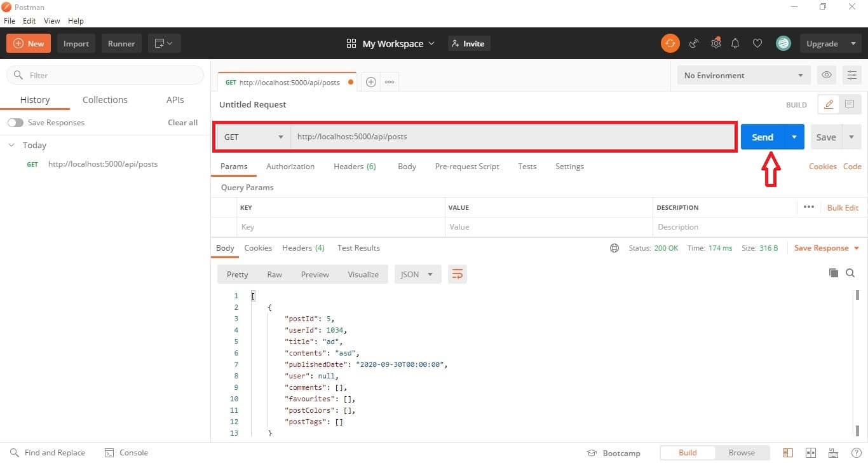Viewport: 868px width, 463px height.
Task: Open the Pre-request Script tab
Action: (x=467, y=167)
